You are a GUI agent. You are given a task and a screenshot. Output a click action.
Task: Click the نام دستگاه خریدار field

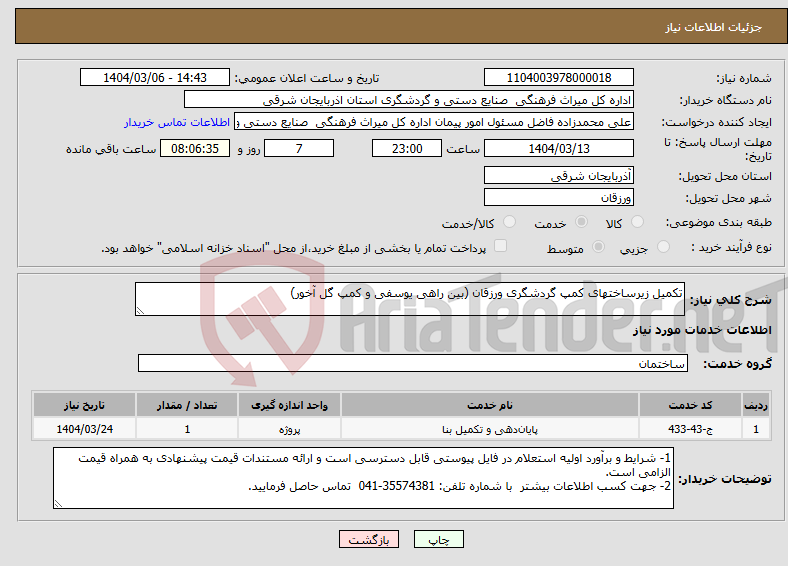pyautogui.click(x=409, y=100)
